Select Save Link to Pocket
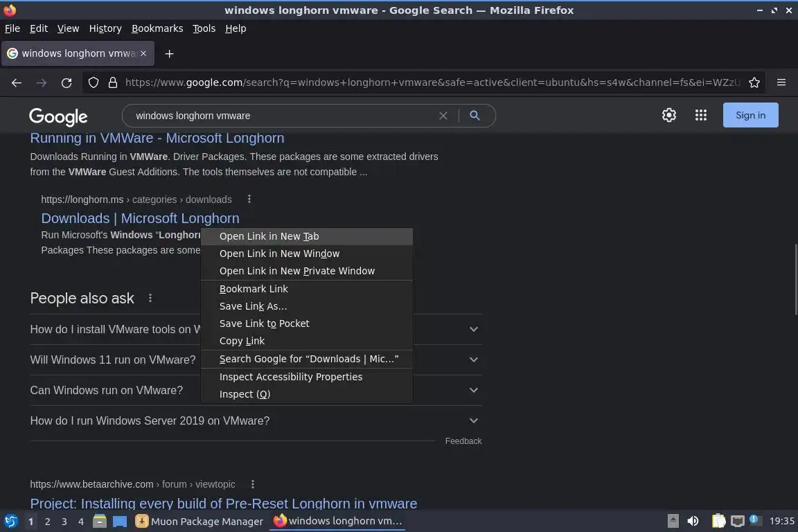 pos(307,323)
